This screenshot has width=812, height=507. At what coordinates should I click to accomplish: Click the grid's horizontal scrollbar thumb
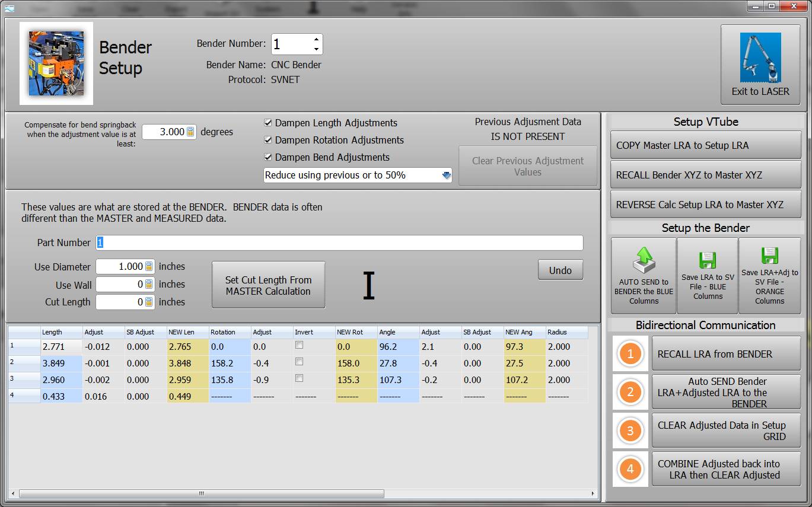coord(202,493)
